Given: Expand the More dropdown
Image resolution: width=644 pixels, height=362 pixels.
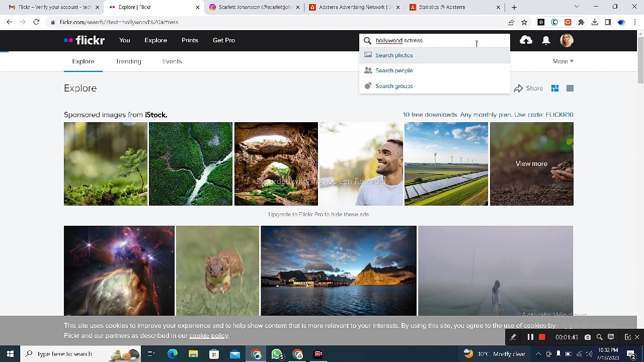Looking at the screenshot, I should (563, 61).
